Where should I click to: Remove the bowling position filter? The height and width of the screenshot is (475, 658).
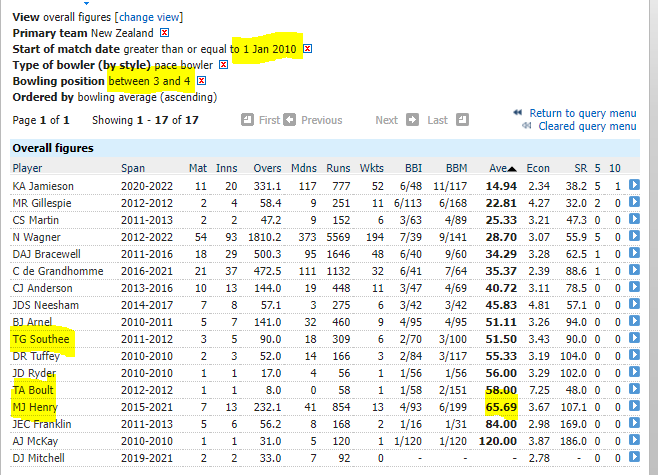(x=201, y=81)
